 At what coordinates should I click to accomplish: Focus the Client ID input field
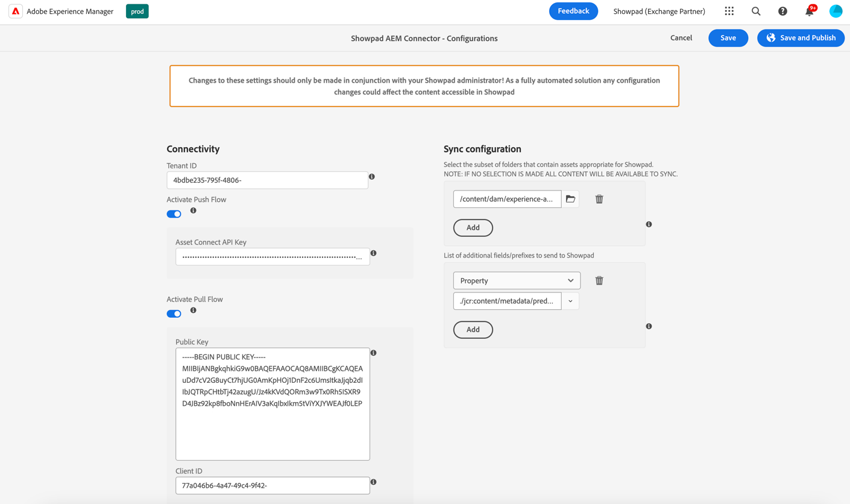[272, 485]
